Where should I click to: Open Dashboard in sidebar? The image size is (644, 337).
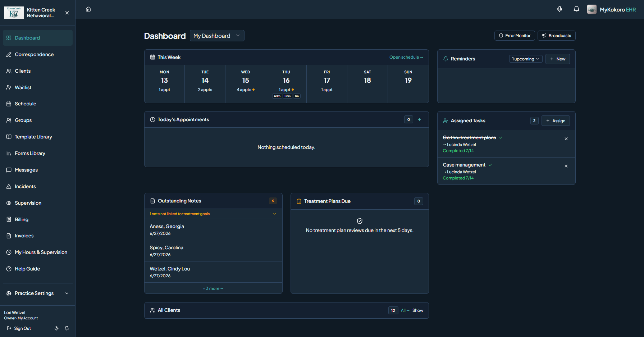(x=38, y=38)
